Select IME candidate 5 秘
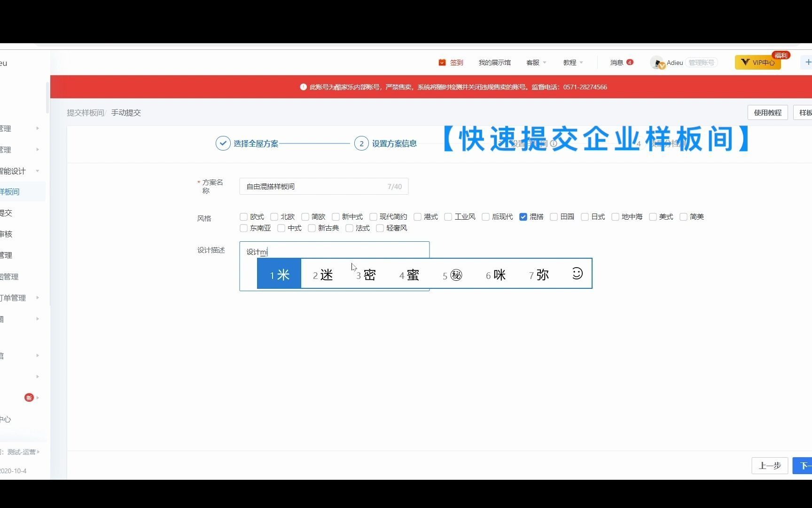This screenshot has height=508, width=812. (453, 275)
